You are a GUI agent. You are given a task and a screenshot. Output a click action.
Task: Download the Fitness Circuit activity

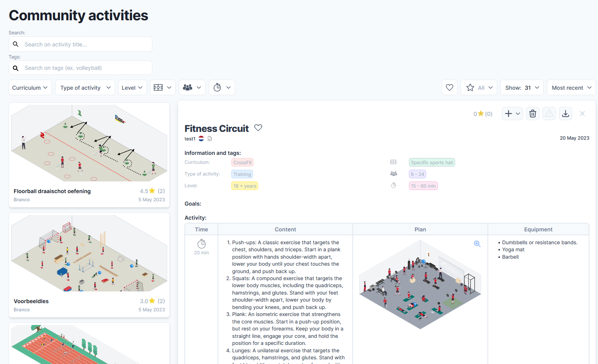pyautogui.click(x=565, y=113)
